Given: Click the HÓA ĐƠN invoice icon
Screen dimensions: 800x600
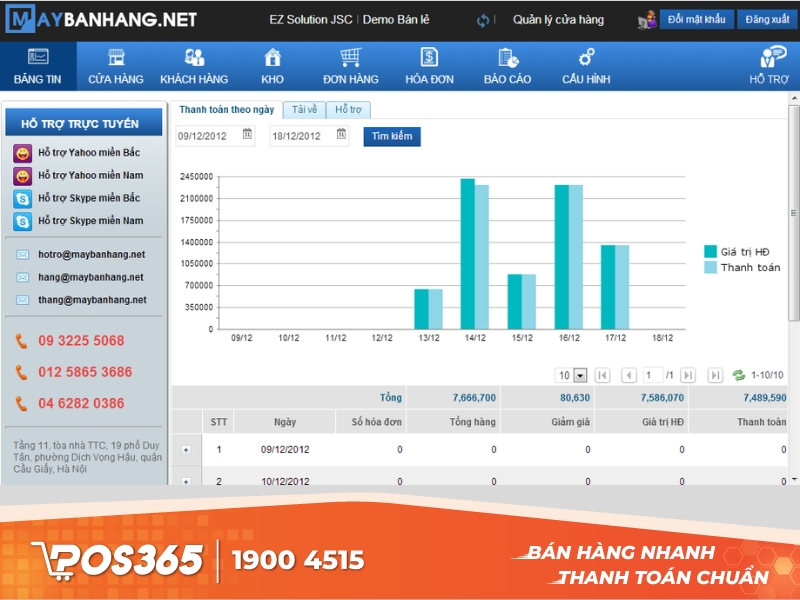Looking at the screenshot, I should [431, 58].
